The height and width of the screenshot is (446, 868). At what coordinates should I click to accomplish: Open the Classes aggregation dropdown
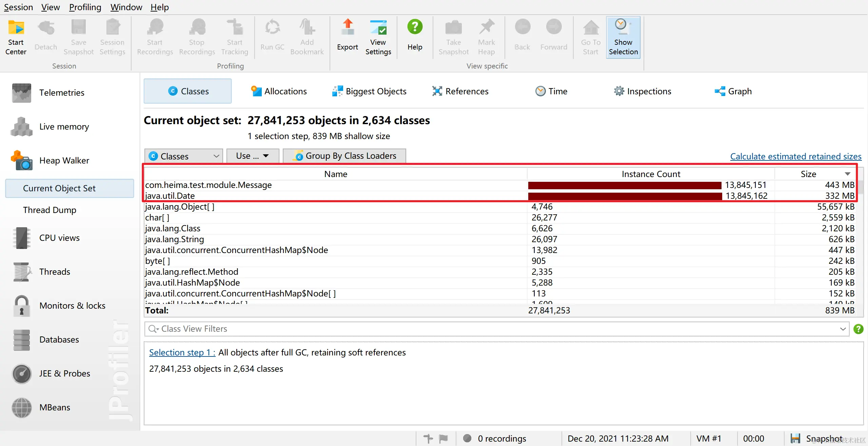click(183, 156)
